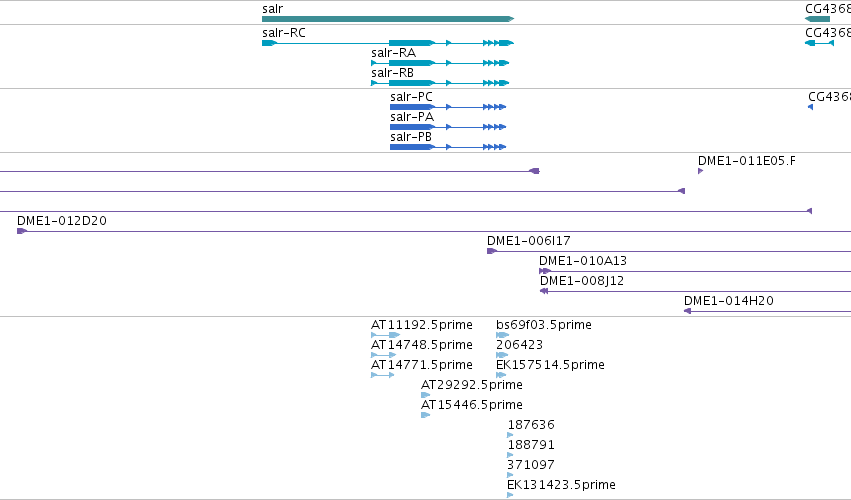Click the DME1-011E05.F label
This screenshot has width=851, height=500.
point(747,161)
